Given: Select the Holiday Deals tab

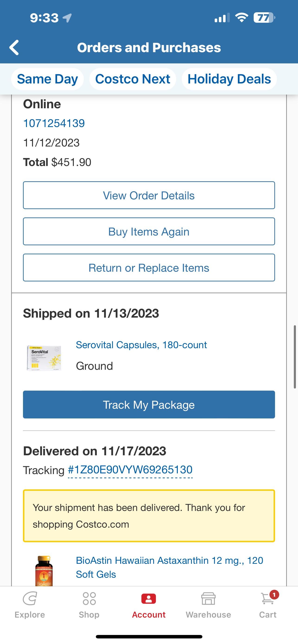Looking at the screenshot, I should click(x=229, y=79).
